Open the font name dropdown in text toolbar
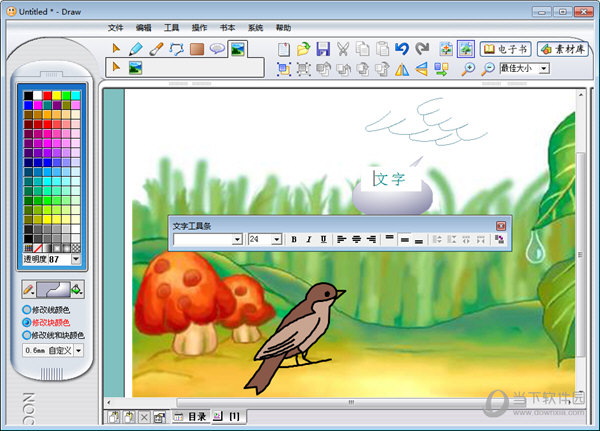This screenshot has width=600, height=431. [x=237, y=240]
